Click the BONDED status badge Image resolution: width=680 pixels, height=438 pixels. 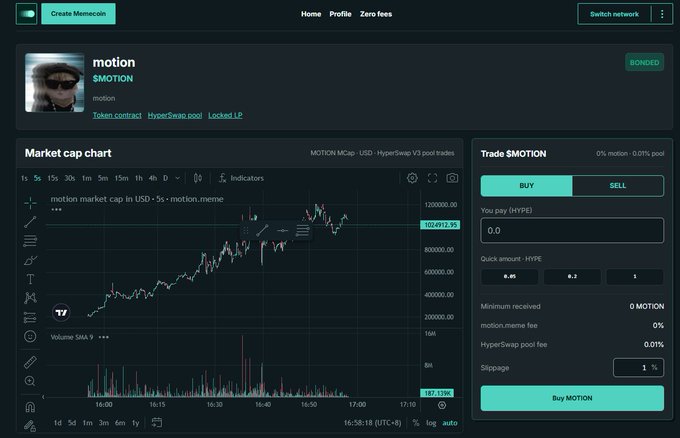(x=644, y=62)
